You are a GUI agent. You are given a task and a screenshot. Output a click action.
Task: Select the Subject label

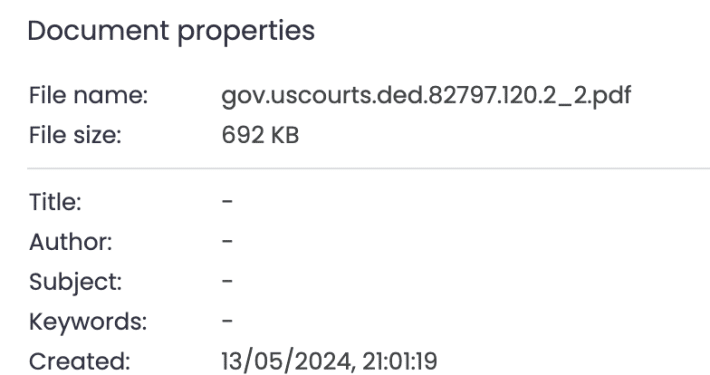pyautogui.click(x=76, y=282)
